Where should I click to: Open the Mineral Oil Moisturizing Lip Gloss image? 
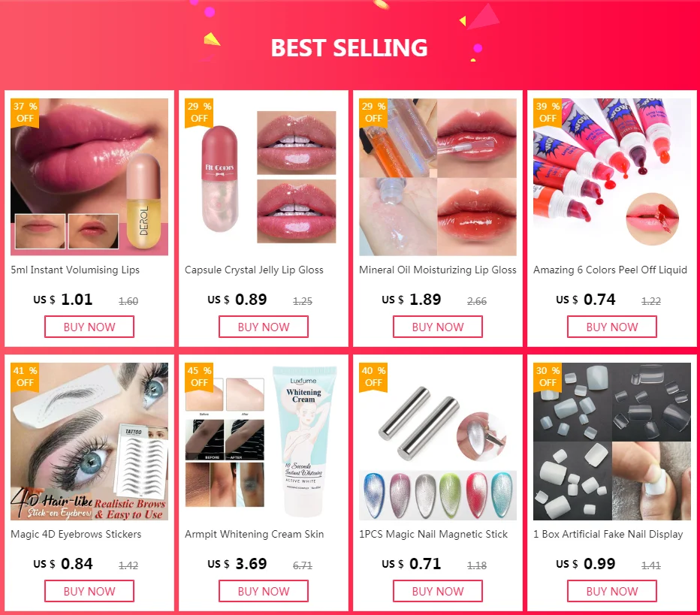pyautogui.click(x=438, y=176)
